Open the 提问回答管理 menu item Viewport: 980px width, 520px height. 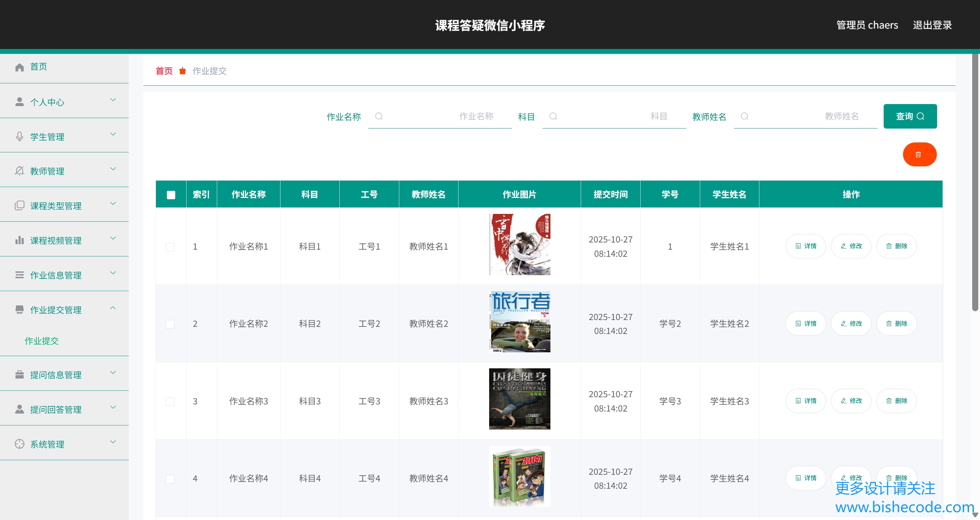[56, 409]
